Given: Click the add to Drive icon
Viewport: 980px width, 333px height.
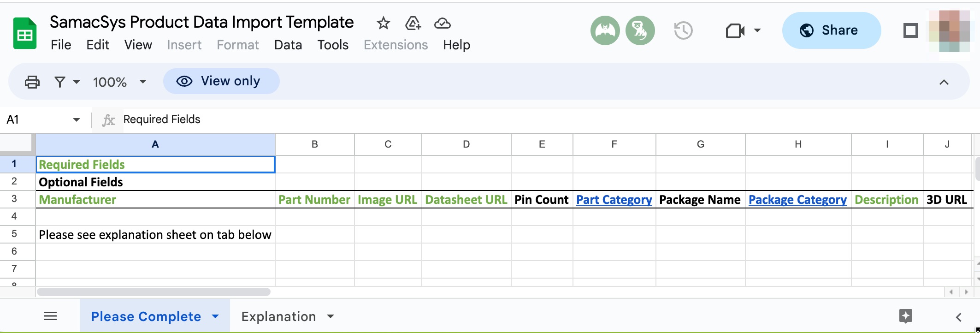Looking at the screenshot, I should [x=413, y=23].
